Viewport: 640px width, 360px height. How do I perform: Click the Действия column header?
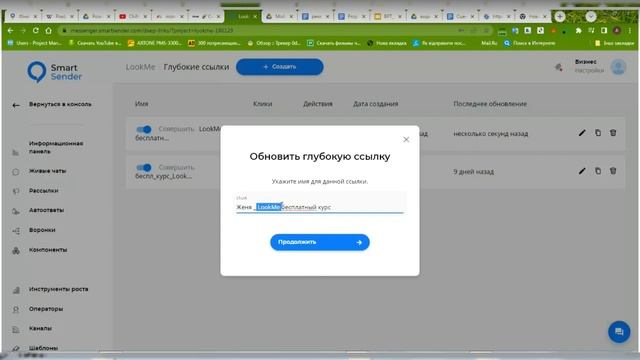click(x=318, y=104)
